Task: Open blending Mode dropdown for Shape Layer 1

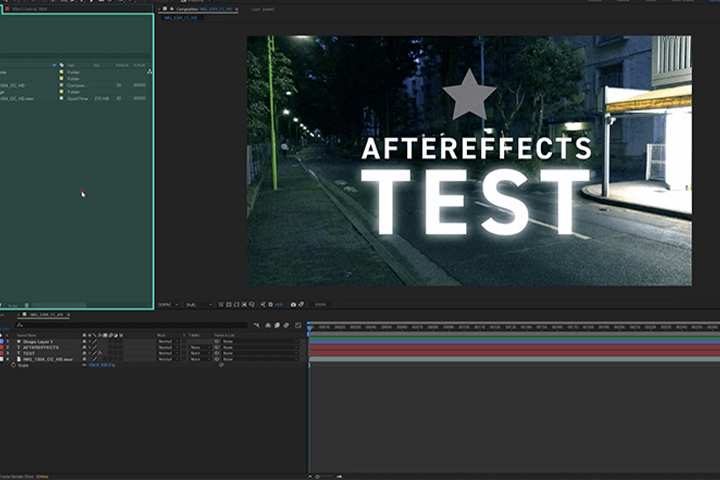Action: tap(168, 342)
